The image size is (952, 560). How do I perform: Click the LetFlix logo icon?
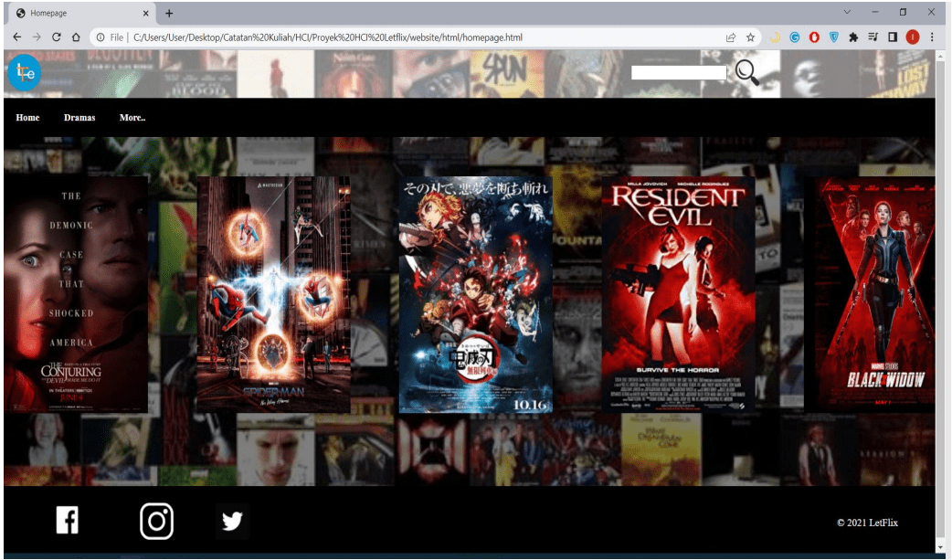tap(25, 72)
